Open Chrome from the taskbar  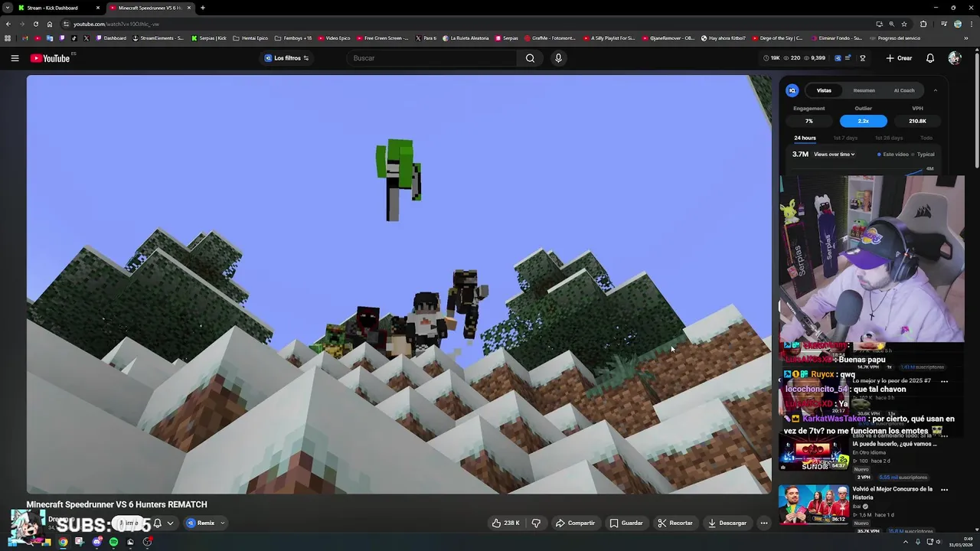tap(63, 542)
